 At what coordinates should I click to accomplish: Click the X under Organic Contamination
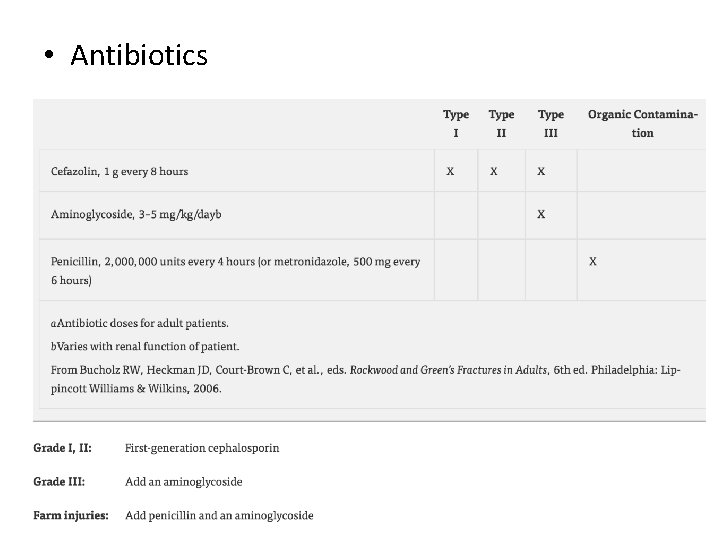(593, 261)
